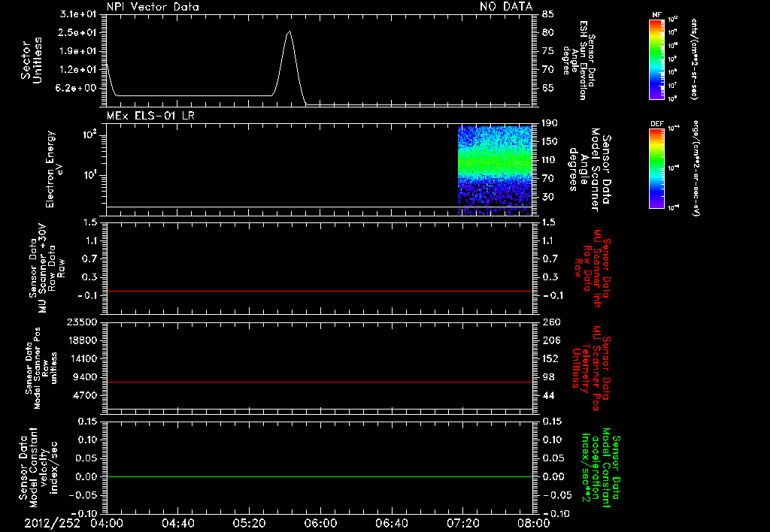Click the 110 scanner angle tick

(550, 160)
